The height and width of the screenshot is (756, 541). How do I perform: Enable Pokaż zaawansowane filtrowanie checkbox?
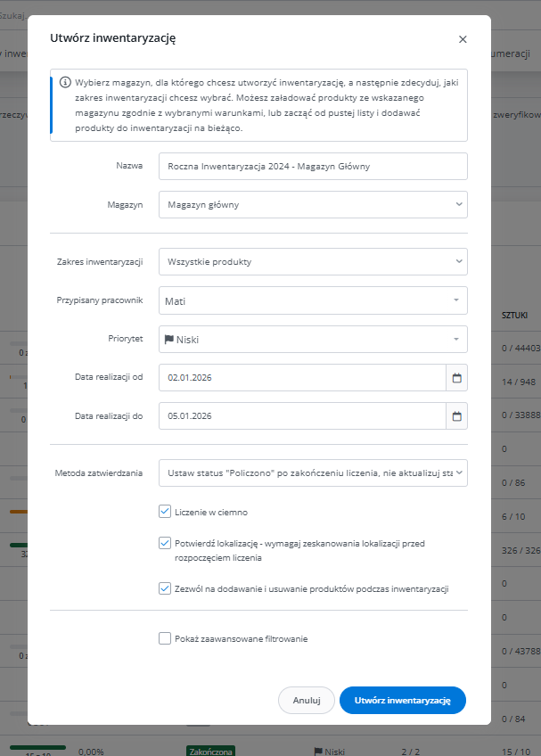click(165, 638)
